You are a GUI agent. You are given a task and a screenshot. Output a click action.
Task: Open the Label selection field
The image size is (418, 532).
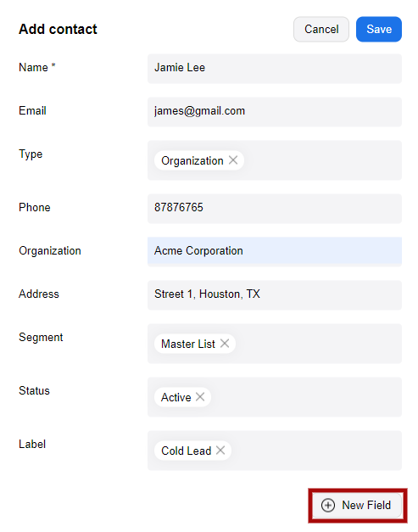pos(275,451)
